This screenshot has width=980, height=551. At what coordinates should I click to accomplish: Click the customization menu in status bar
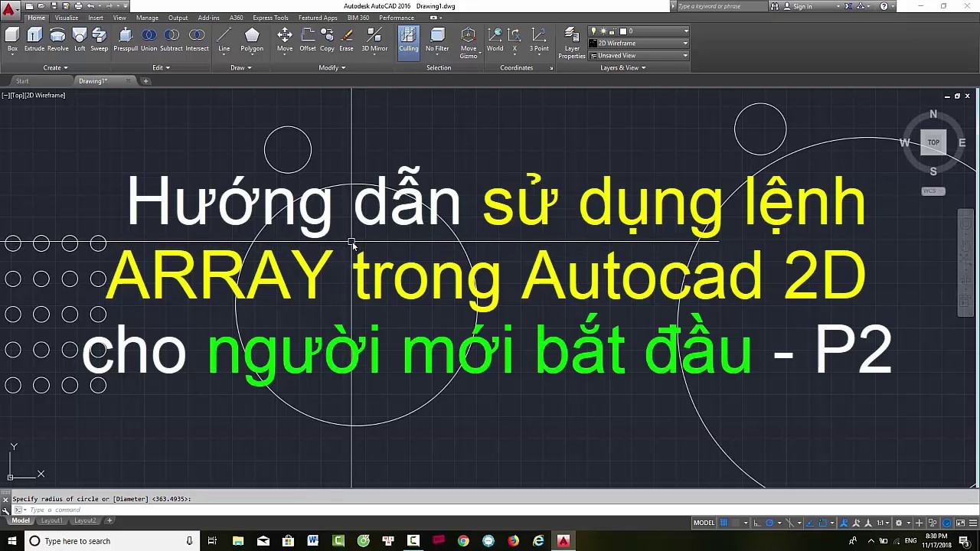973,523
